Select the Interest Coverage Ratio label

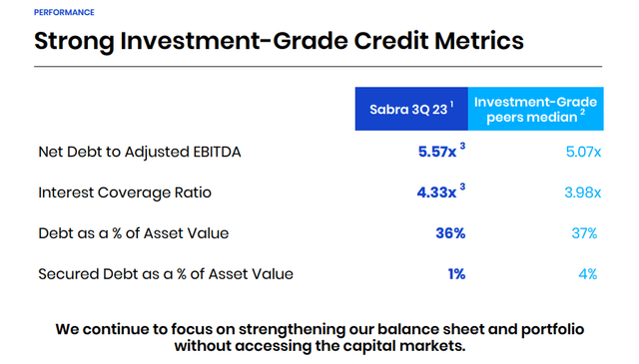click(x=125, y=192)
